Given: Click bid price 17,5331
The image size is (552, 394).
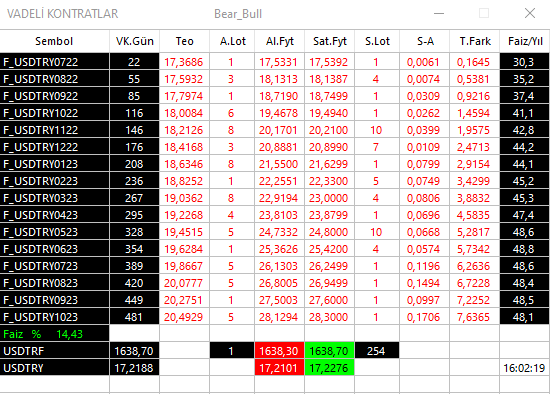Looking at the screenshot, I should point(279,62).
